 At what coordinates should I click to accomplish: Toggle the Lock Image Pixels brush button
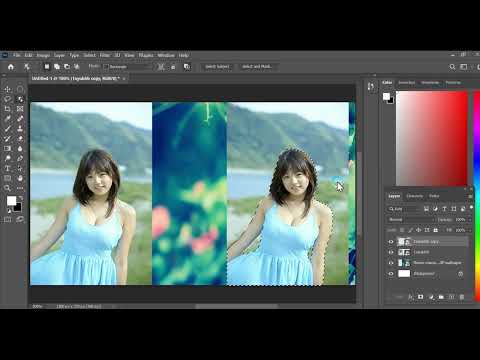click(410, 230)
